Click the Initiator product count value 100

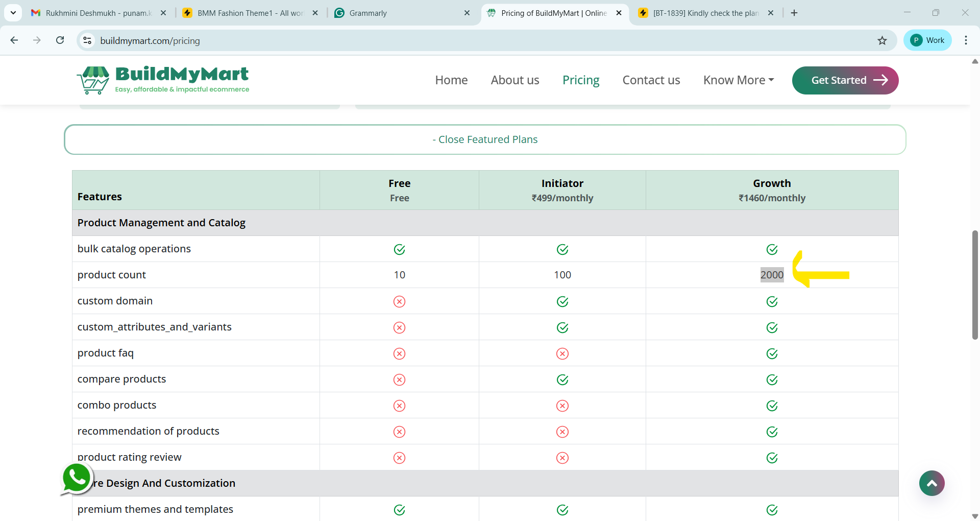(x=562, y=275)
